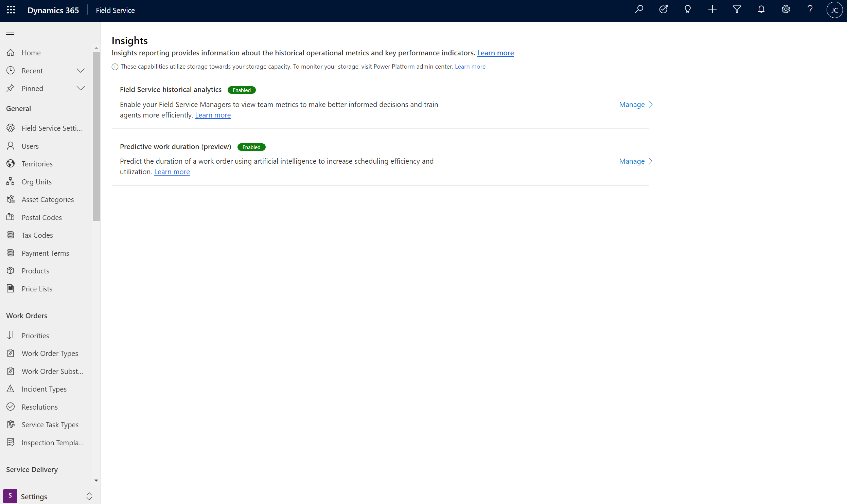The width and height of the screenshot is (847, 504).
Task: Open Field Service Settings in sidebar
Action: (46, 128)
